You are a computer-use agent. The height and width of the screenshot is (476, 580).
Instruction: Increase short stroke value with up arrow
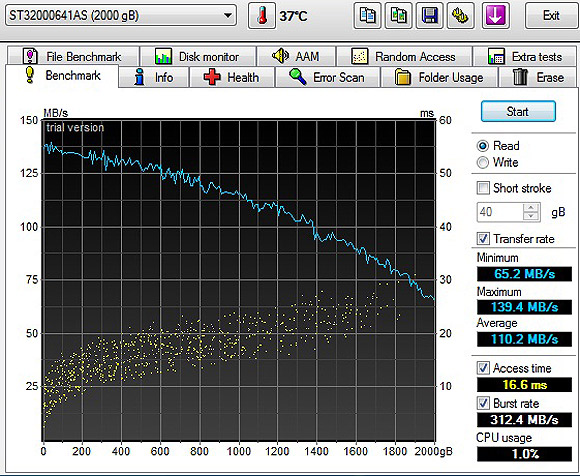[x=532, y=208]
